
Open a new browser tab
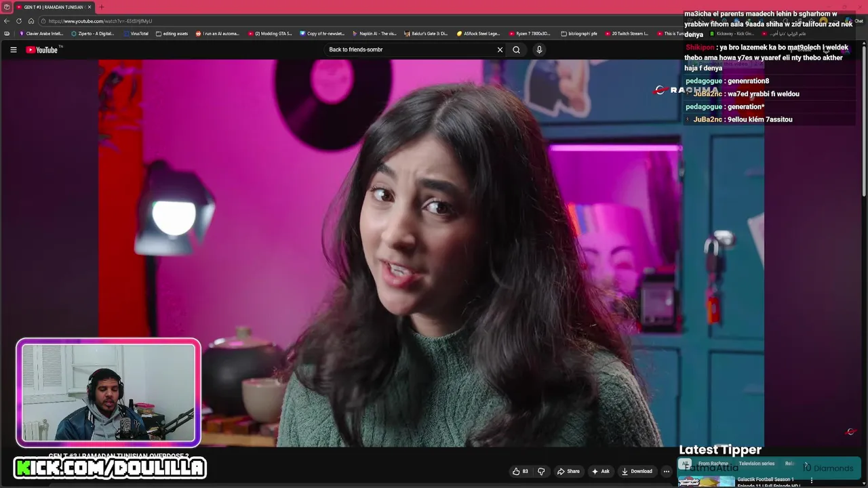(101, 7)
